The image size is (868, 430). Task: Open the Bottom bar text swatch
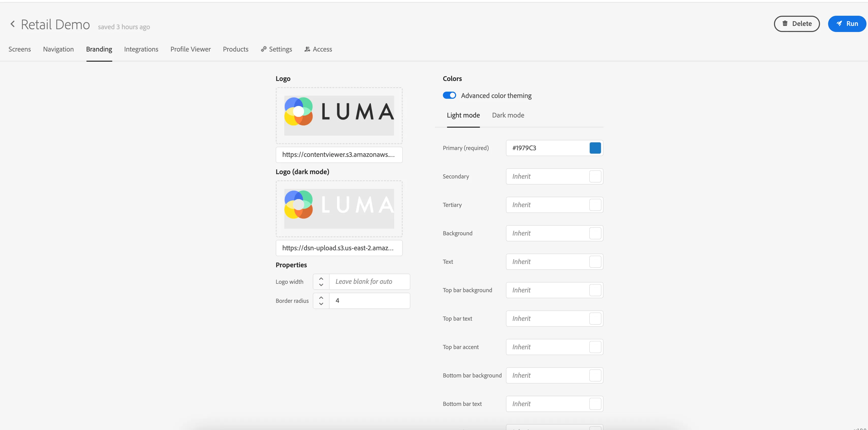click(x=595, y=404)
